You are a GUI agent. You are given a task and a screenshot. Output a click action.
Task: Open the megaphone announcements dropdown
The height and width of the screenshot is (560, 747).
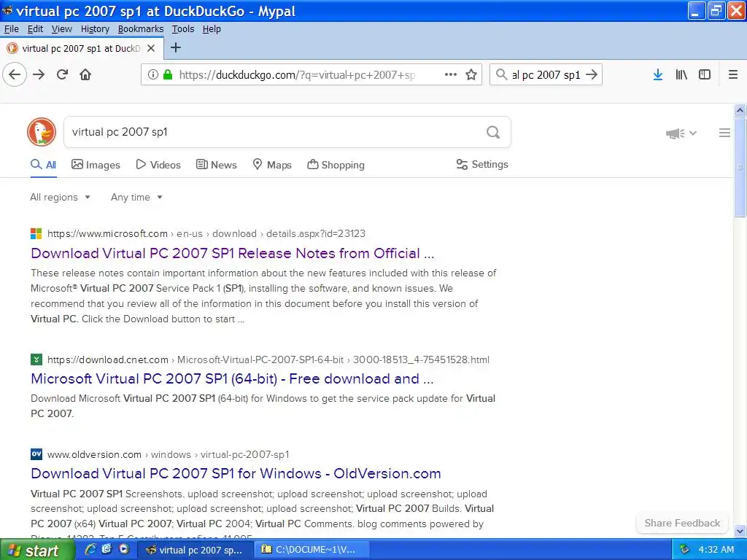(681, 133)
